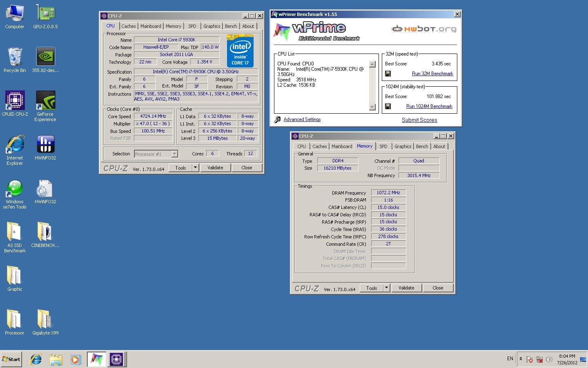The width and height of the screenshot is (588, 368).
Task: Open SPD tab in lower CPU-Z window
Action: point(383,146)
